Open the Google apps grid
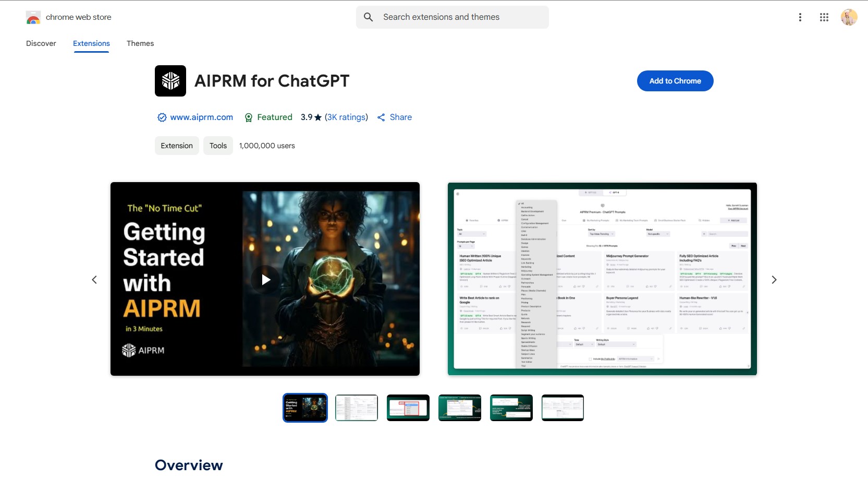This screenshot has width=868, height=478. pyautogui.click(x=824, y=17)
